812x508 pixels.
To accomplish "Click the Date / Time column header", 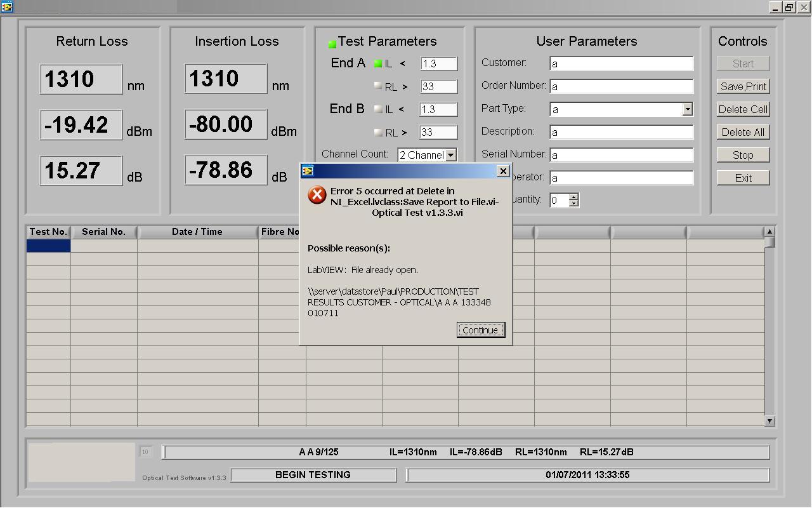I will (x=197, y=232).
